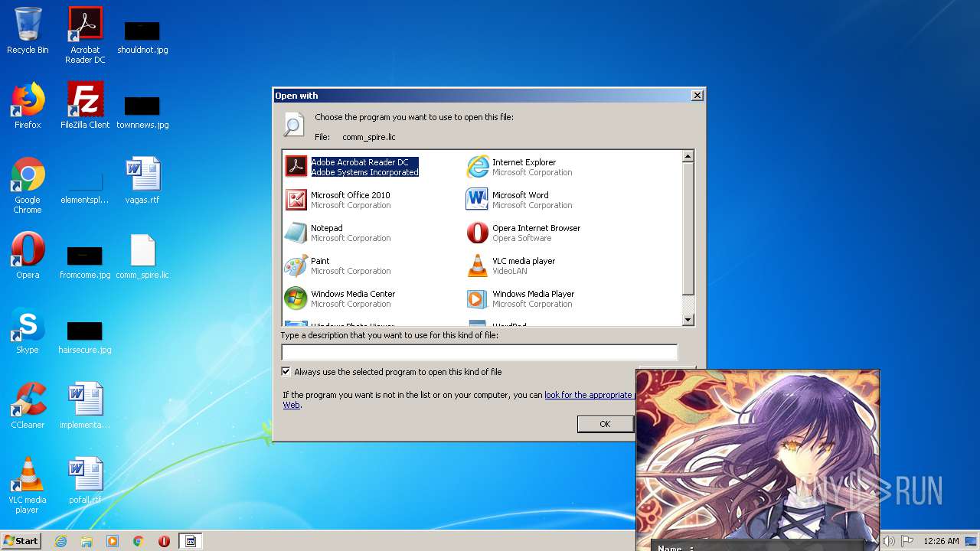Select the implementa... desktop document
Viewport: 980px width, 551px height.
[x=85, y=406]
